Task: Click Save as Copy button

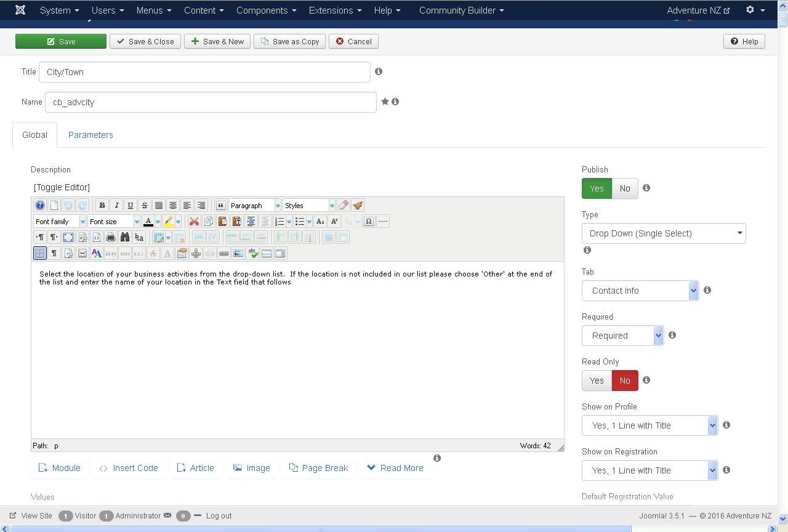Action: pyautogui.click(x=289, y=41)
